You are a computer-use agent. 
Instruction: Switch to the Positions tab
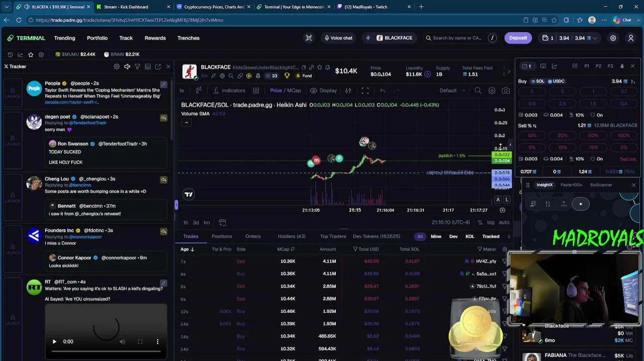[x=222, y=236]
